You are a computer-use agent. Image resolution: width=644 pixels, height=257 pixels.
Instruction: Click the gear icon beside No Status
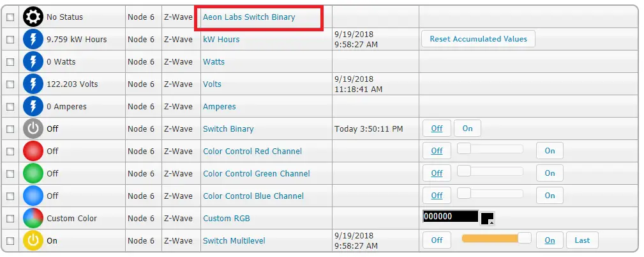[33, 17]
